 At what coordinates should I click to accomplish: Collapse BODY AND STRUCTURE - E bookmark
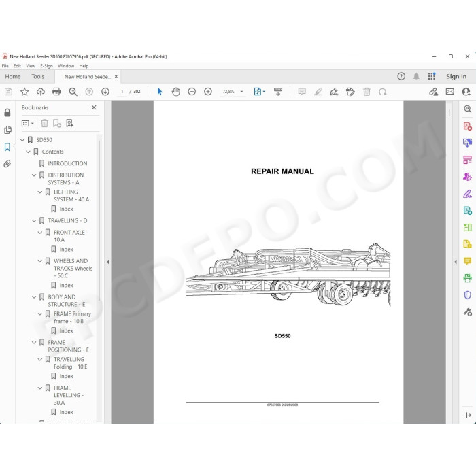click(x=34, y=297)
